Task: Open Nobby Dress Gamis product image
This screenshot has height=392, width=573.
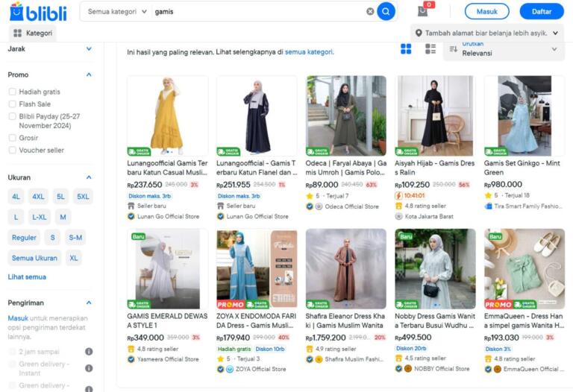Action: (x=435, y=268)
